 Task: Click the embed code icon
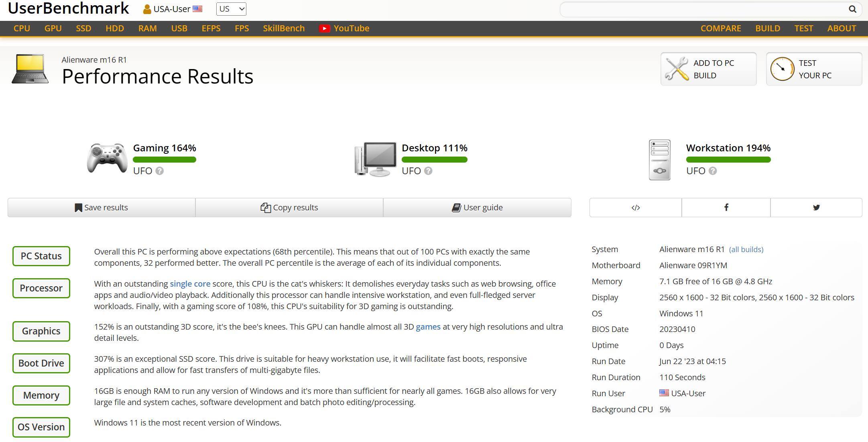coord(635,208)
